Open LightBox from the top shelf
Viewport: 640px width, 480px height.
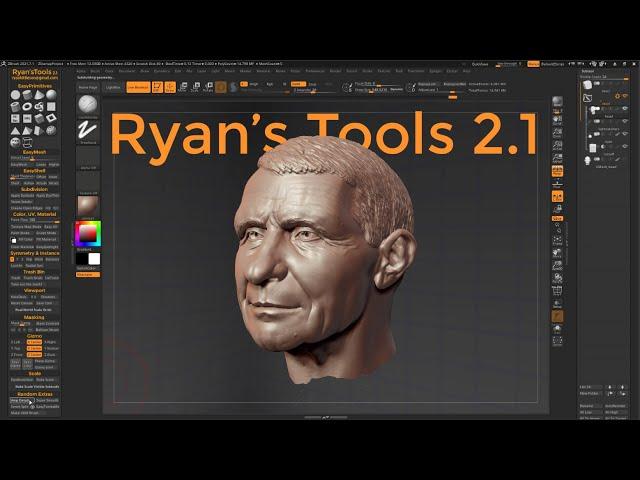pyautogui.click(x=113, y=87)
